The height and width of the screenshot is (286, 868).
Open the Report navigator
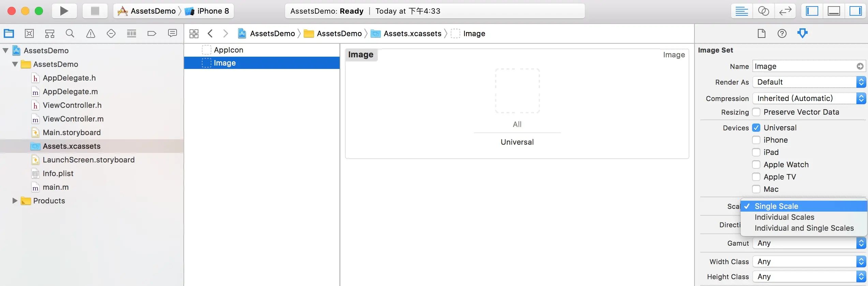click(x=173, y=33)
